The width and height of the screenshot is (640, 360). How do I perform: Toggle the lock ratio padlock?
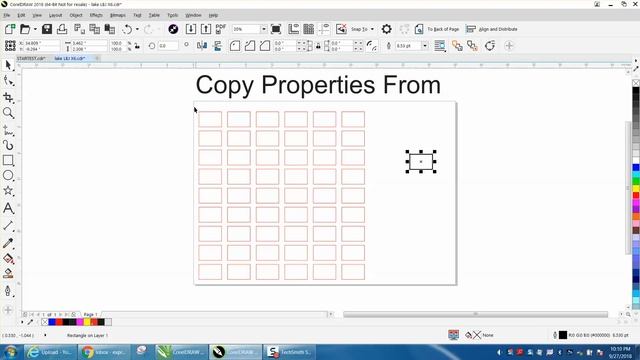[x=138, y=46]
